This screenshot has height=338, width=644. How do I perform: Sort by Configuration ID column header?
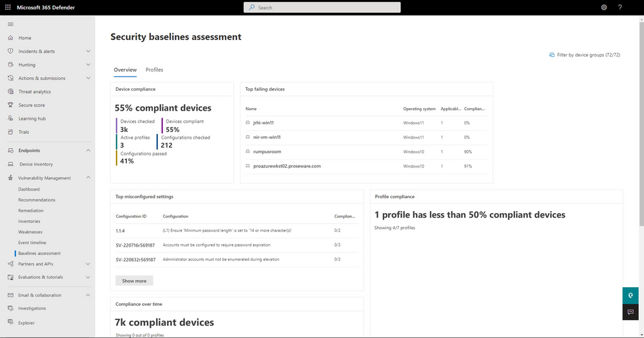coord(131,216)
